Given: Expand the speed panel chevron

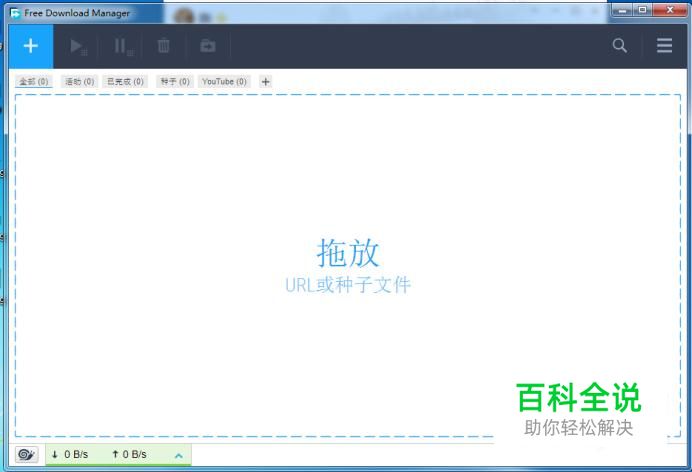Looking at the screenshot, I should pos(178,456).
